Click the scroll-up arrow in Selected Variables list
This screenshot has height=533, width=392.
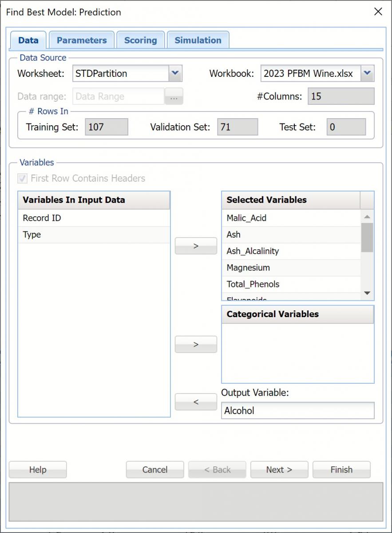coord(367,216)
